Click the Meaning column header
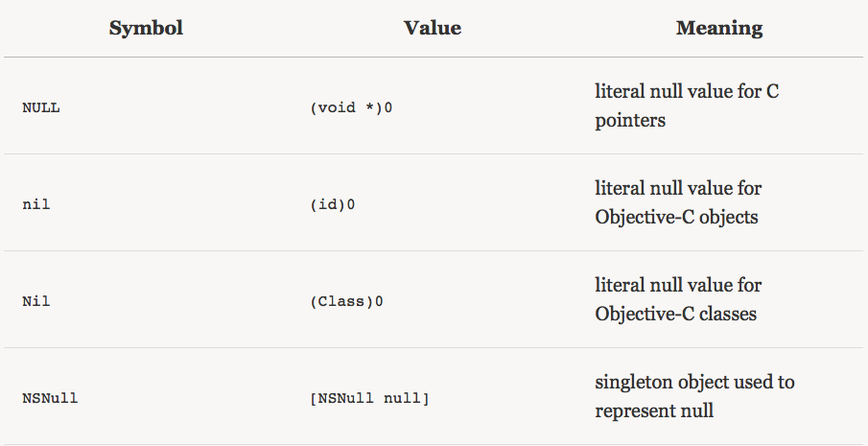 tap(719, 28)
